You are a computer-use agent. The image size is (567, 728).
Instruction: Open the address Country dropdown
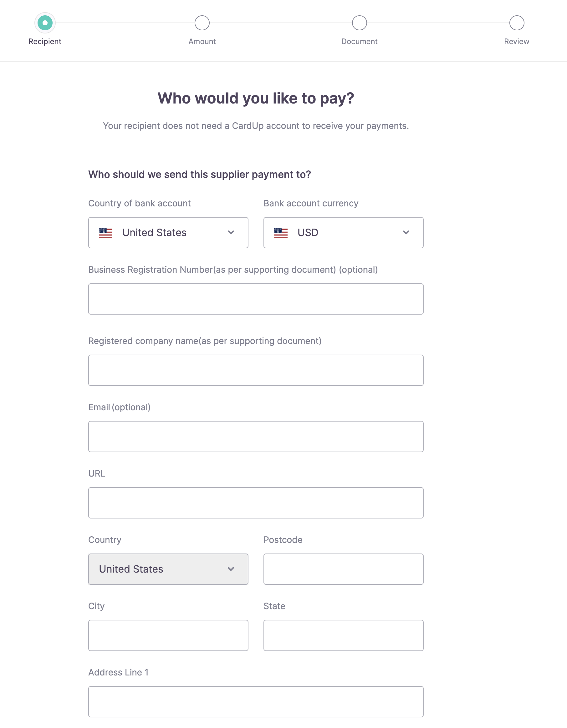coord(168,569)
